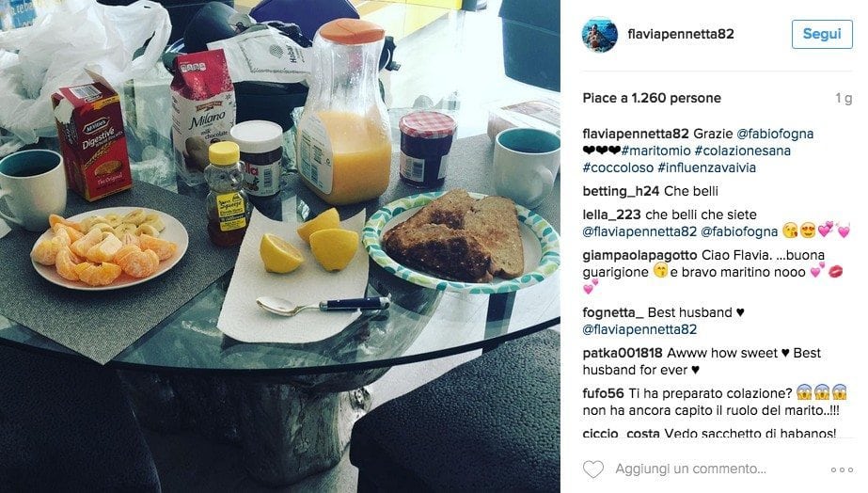The width and height of the screenshot is (868, 493).
Task: Open the #maritomio hashtag
Action: (x=656, y=151)
